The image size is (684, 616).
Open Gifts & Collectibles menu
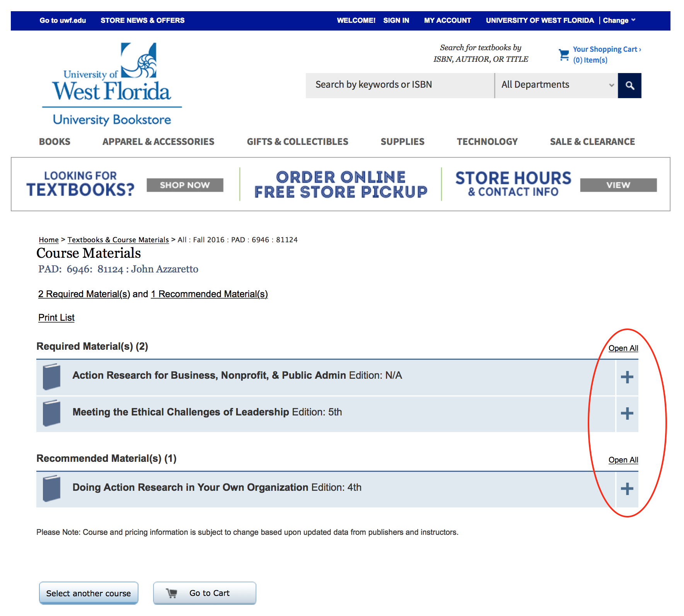tap(297, 141)
